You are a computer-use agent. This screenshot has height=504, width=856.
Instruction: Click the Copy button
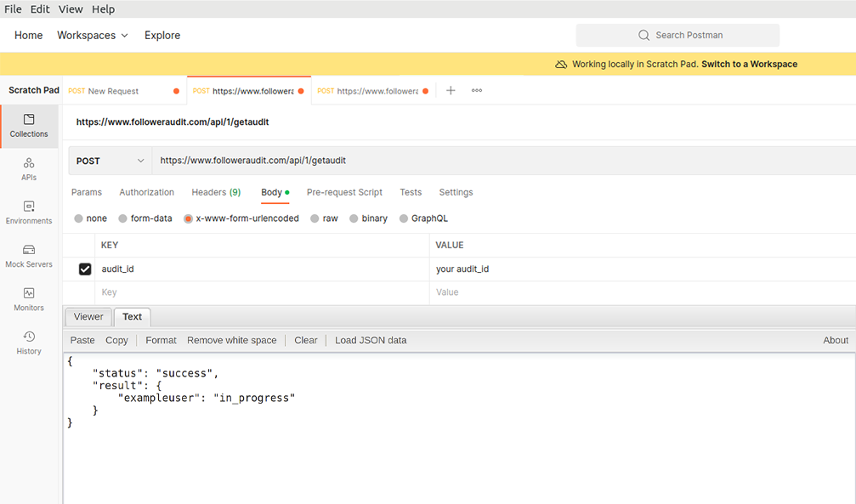tap(116, 340)
